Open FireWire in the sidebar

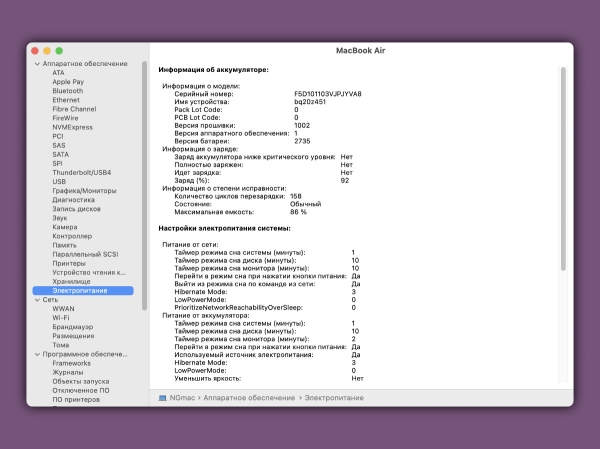pyautogui.click(x=65, y=118)
